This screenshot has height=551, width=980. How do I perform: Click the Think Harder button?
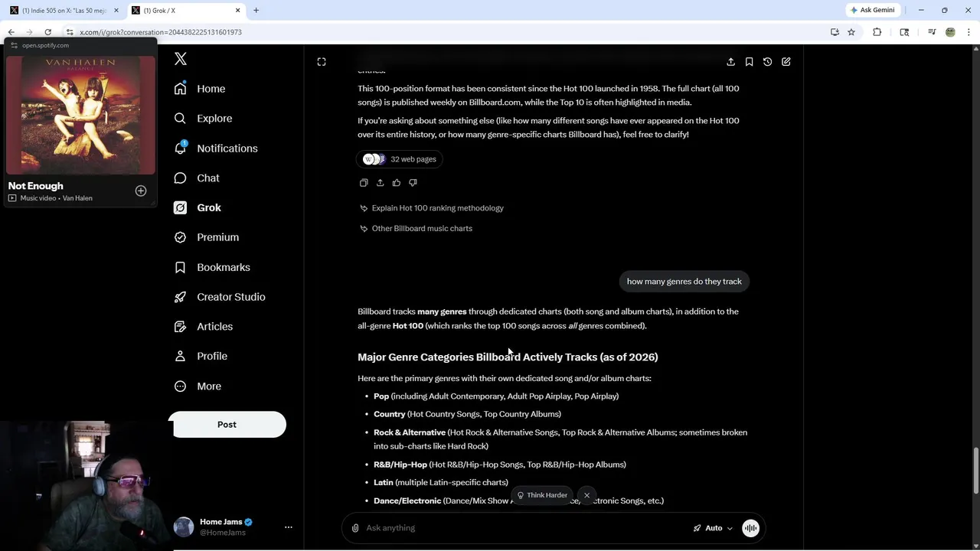(x=541, y=495)
